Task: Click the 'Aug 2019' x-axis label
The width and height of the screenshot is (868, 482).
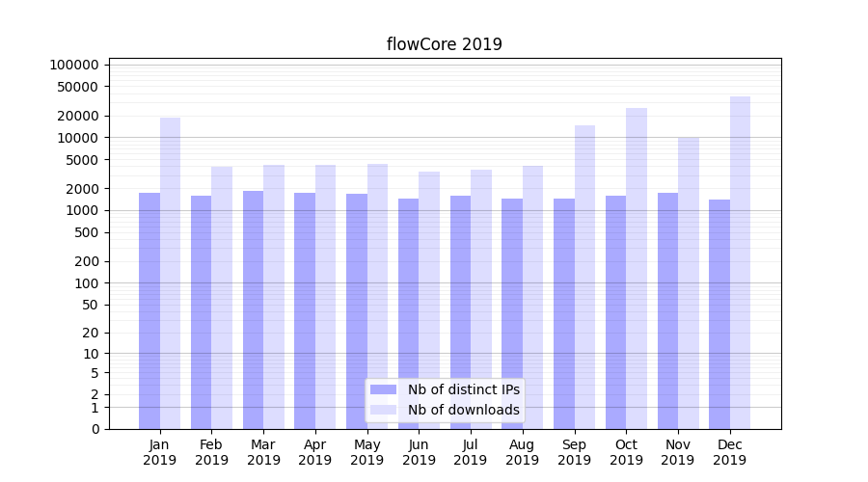Action: click(522, 452)
